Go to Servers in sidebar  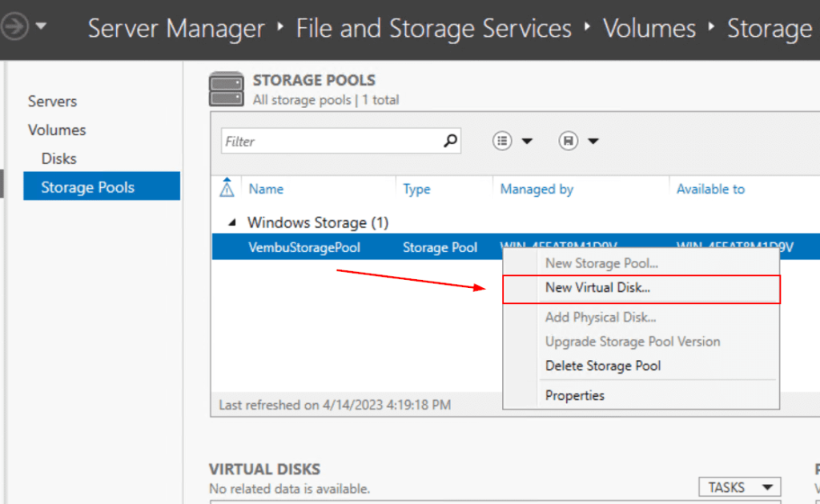coord(53,102)
